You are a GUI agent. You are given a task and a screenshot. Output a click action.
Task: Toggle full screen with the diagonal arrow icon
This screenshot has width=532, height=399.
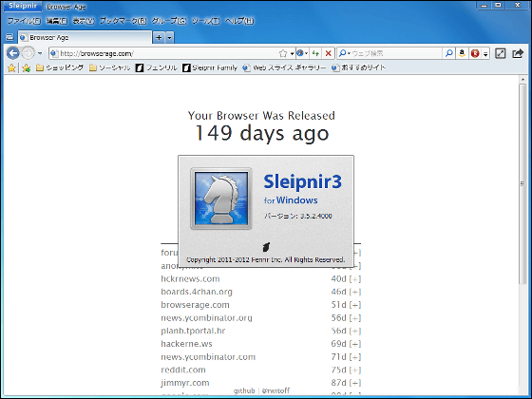(501, 53)
